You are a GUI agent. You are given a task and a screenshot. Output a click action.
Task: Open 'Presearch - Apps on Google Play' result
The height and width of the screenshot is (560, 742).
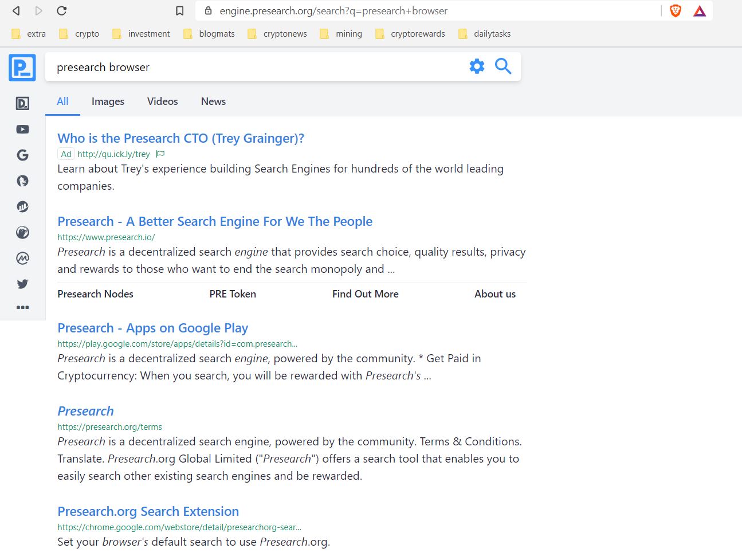tap(152, 328)
